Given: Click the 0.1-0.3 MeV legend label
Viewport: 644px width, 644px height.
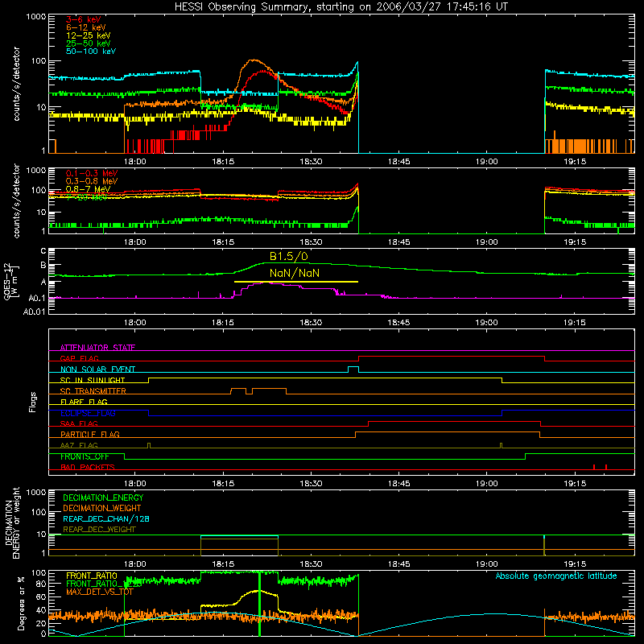Looking at the screenshot, I should pyautogui.click(x=92, y=173).
